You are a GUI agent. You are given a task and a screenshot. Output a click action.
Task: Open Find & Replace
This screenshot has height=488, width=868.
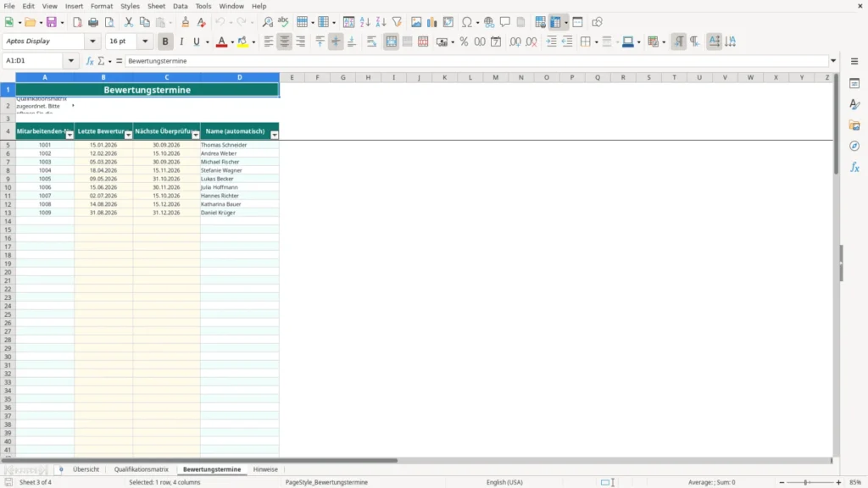tap(267, 22)
